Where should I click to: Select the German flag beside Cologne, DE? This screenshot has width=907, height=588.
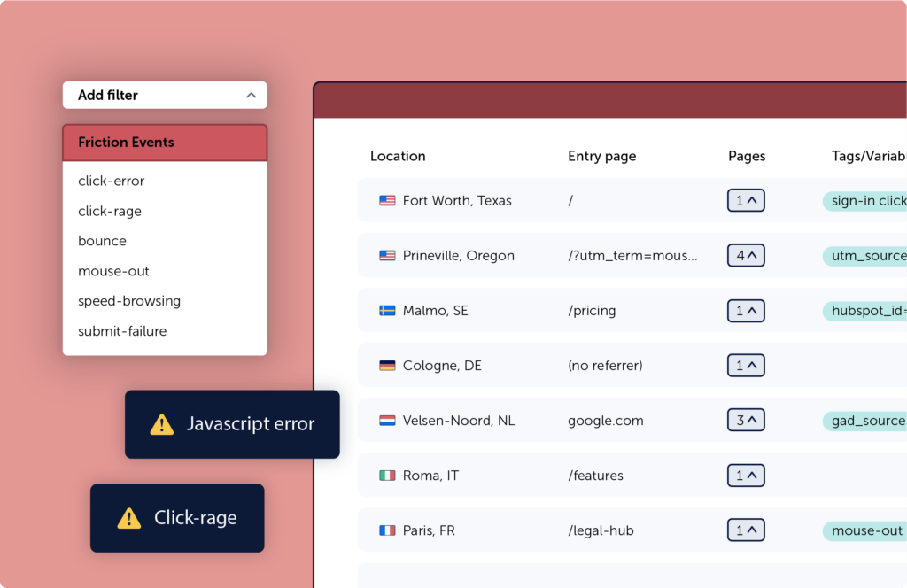386,365
